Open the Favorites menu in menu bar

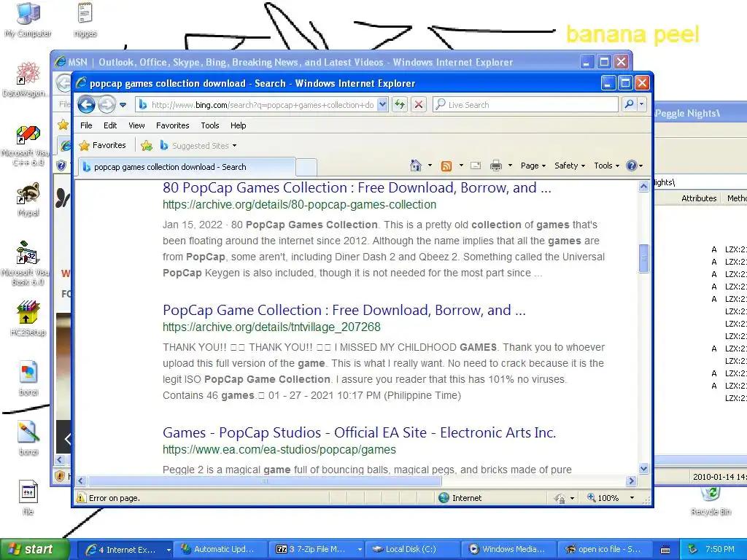point(172,125)
